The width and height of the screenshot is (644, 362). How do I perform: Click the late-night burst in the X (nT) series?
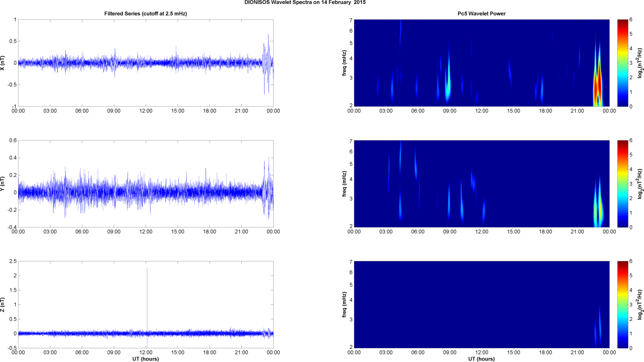(x=267, y=64)
